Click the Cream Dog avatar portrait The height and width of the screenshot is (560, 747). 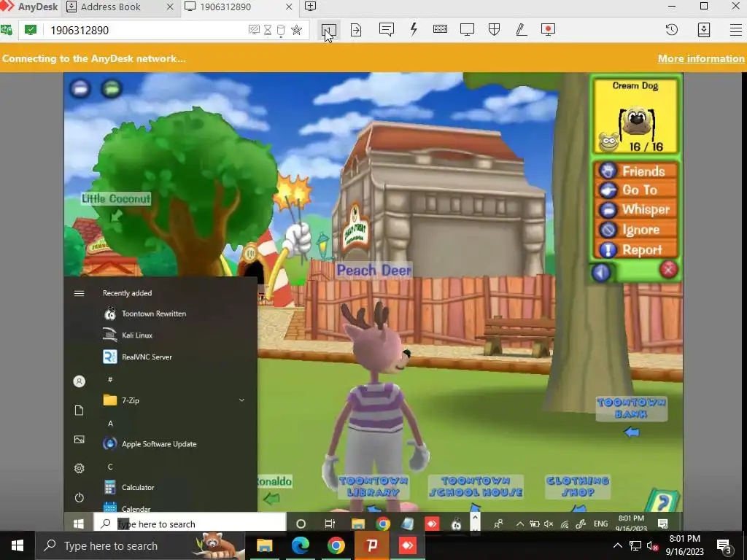[x=636, y=122]
